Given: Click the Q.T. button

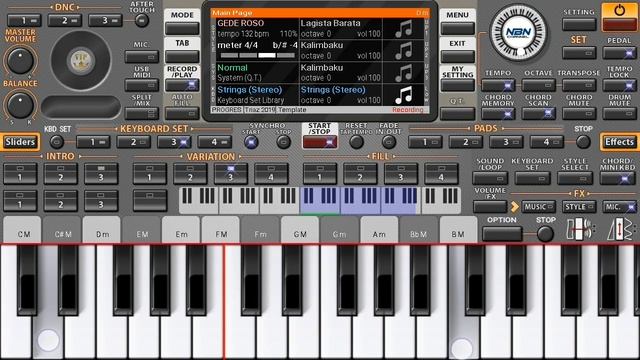Looking at the screenshot, I should click(458, 113).
